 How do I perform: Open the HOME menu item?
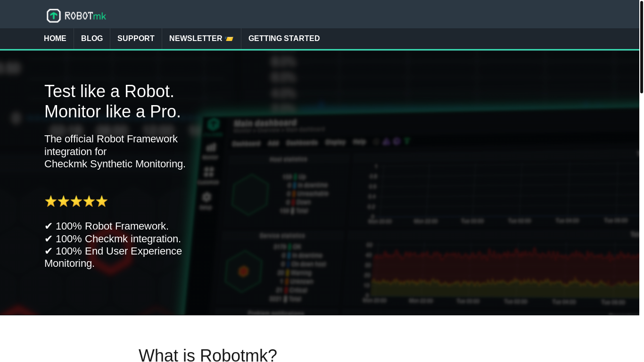(55, 39)
